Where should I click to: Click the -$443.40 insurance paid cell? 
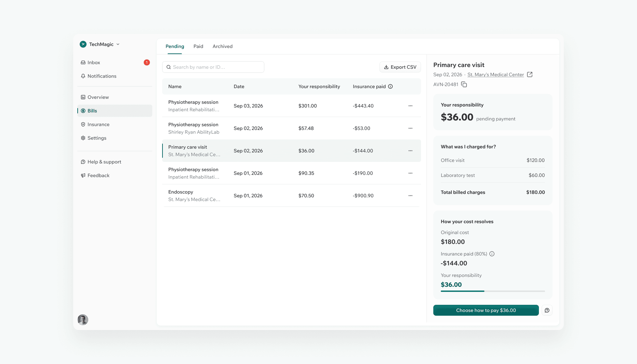[x=363, y=106]
